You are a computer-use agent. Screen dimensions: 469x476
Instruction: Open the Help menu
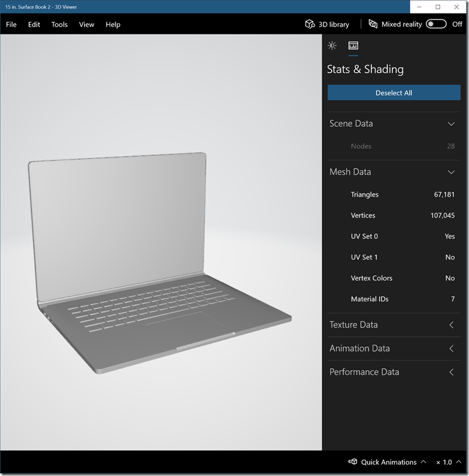click(113, 25)
